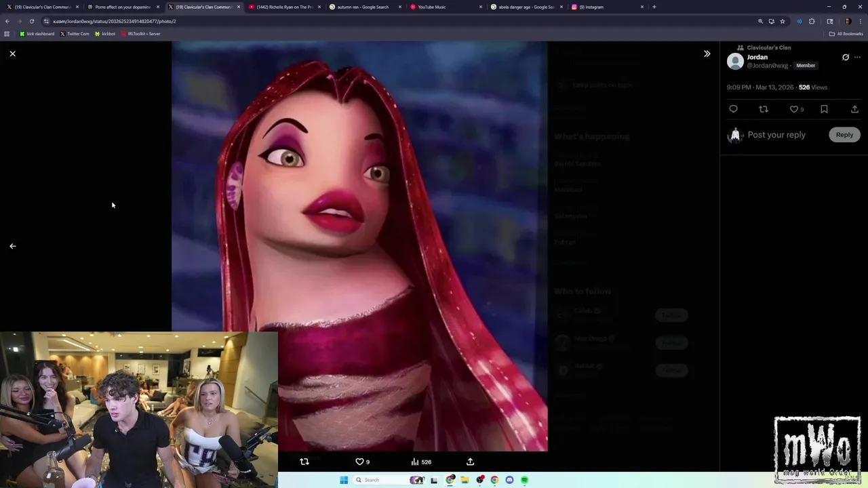Switch to the Instagram tab
This screenshot has width=868, height=488.
point(606,7)
